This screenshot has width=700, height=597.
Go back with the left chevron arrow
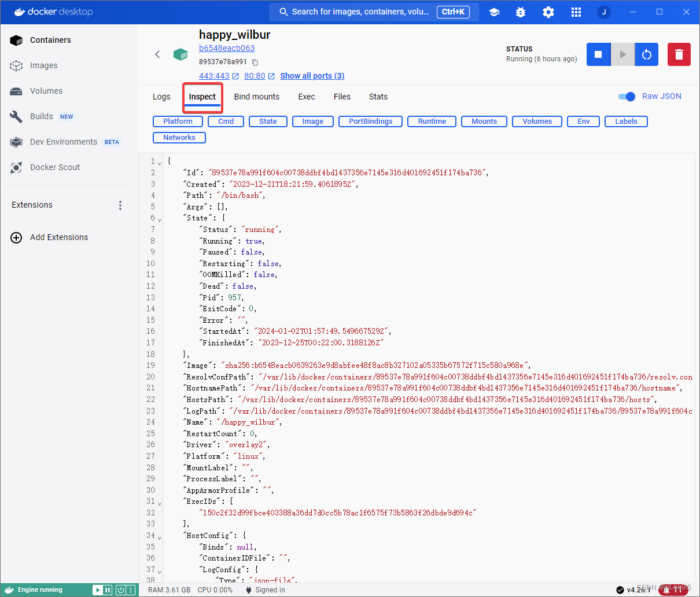(x=157, y=54)
